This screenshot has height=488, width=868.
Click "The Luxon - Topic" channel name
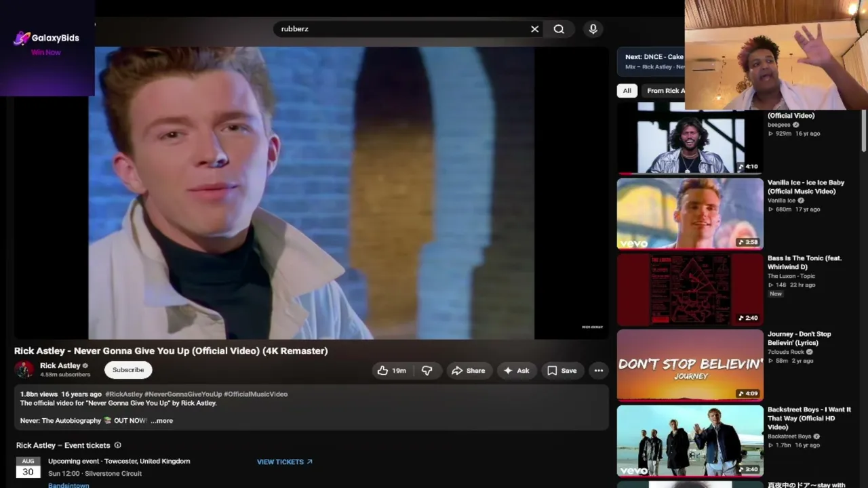pos(791,276)
